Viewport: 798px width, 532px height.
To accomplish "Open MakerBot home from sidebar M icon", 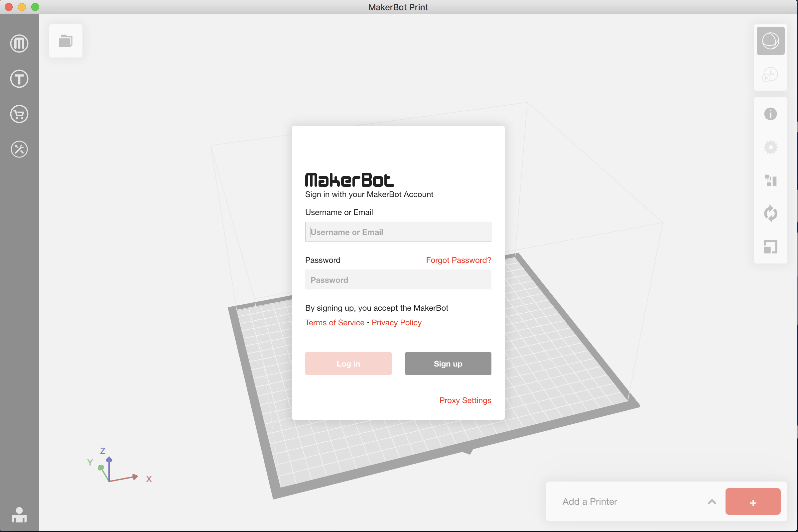I will coord(19,44).
